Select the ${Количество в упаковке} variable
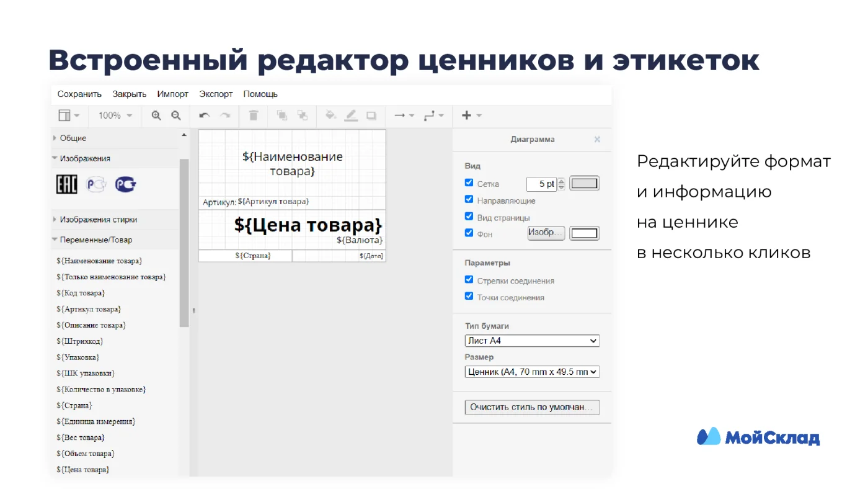This screenshot has height=489, width=868. (x=101, y=390)
